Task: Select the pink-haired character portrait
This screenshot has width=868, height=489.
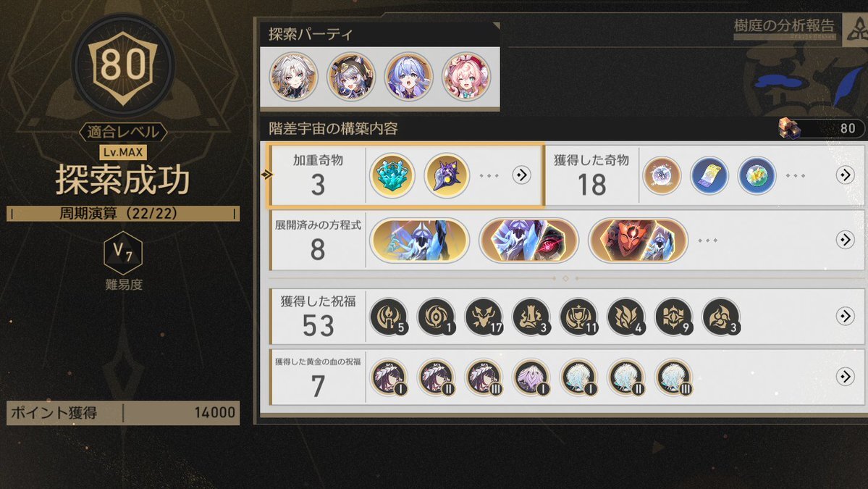Action: tap(466, 76)
